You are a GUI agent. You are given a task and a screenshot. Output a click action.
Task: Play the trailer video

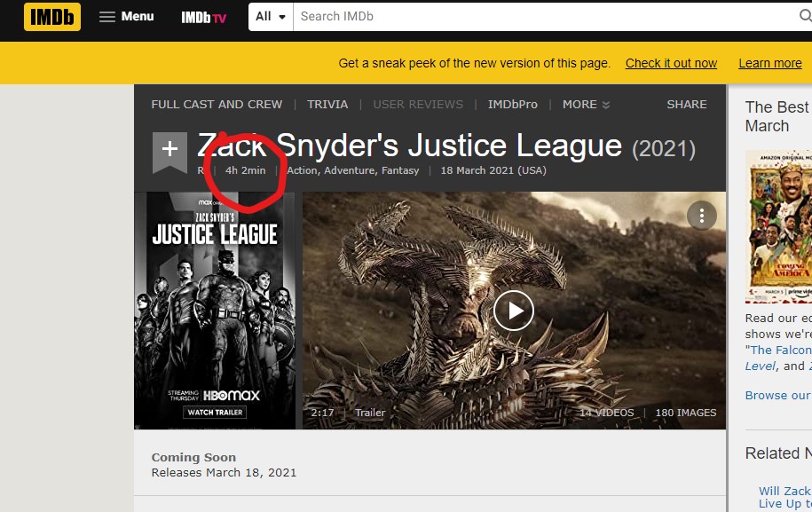(513, 311)
